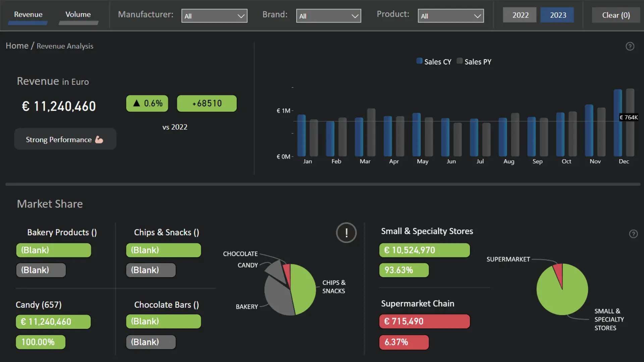Click the vs 2022 comparison label
The height and width of the screenshot is (362, 644).
(175, 127)
